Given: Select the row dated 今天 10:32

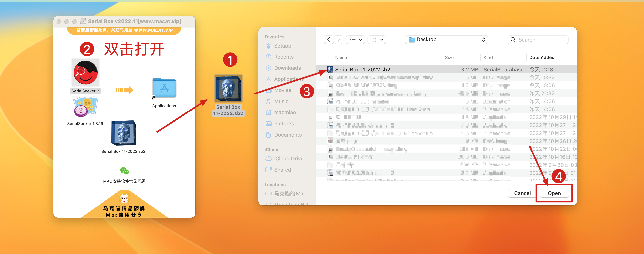Looking at the screenshot, I should (x=447, y=78).
